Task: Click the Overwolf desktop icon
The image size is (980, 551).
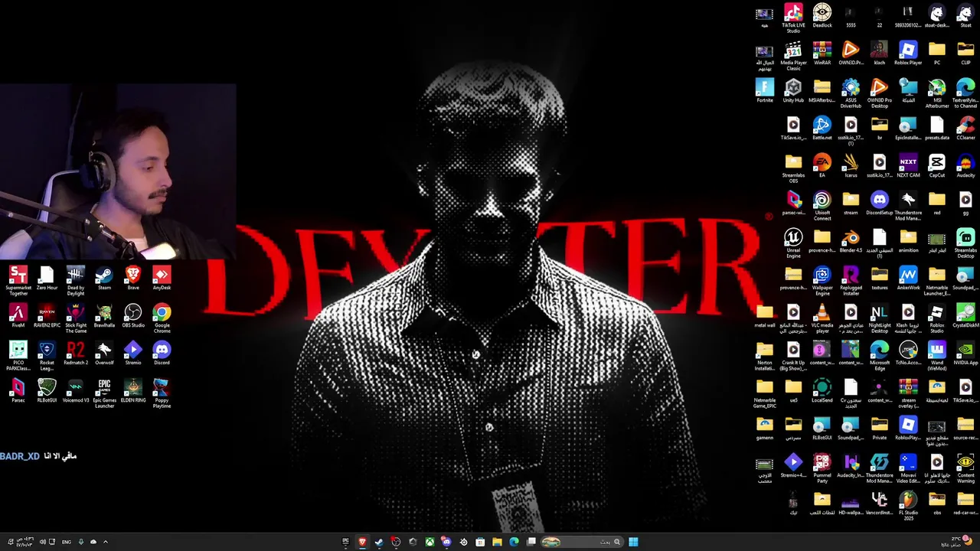Action: (x=104, y=354)
